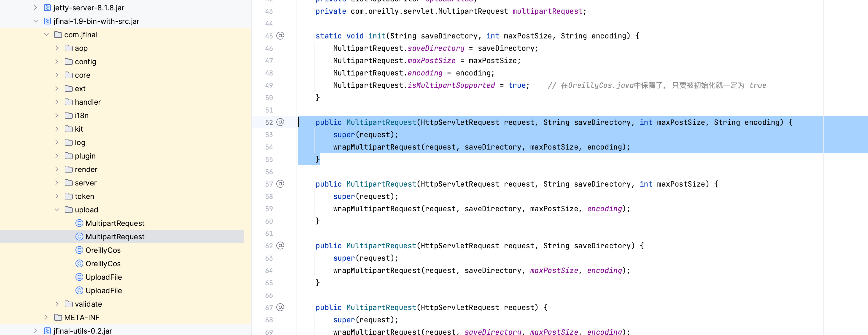The width and height of the screenshot is (868, 335).
Task: Click the gutter @ icon on line 62
Action: [x=280, y=245]
